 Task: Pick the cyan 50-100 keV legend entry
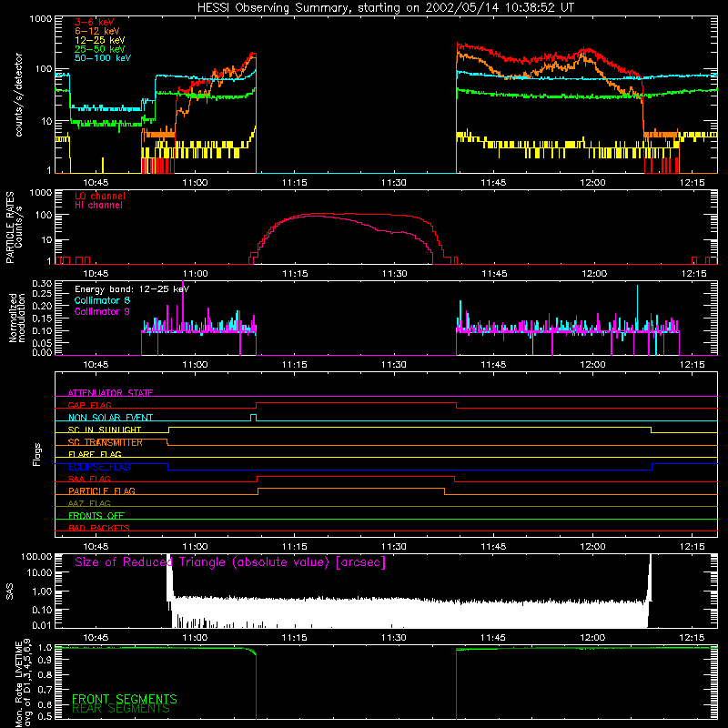[x=102, y=58]
